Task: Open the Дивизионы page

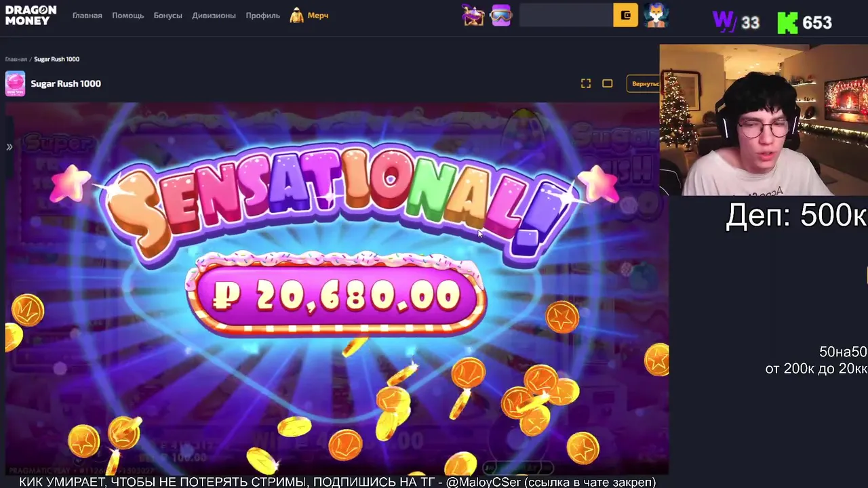Action: [x=214, y=15]
